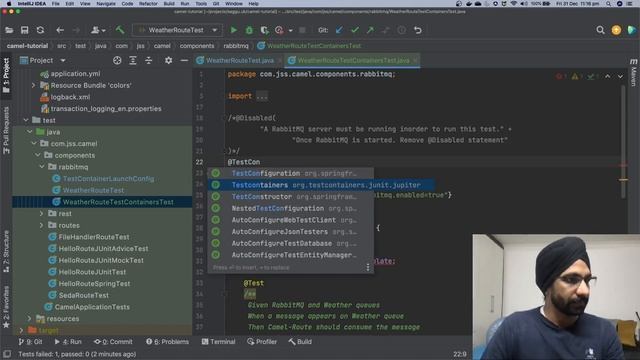The height and width of the screenshot is (360, 640).
Task: Go to next highlighted error arrow
Action: (620, 76)
